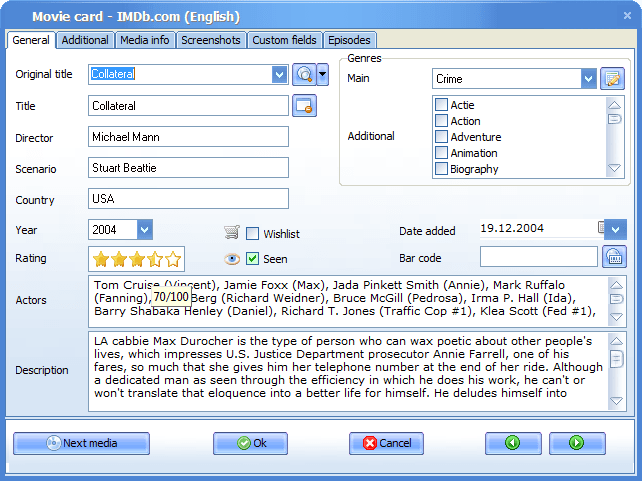This screenshot has height=481, width=642.
Task: Click the shopping cart wishlist icon
Action: (x=232, y=232)
